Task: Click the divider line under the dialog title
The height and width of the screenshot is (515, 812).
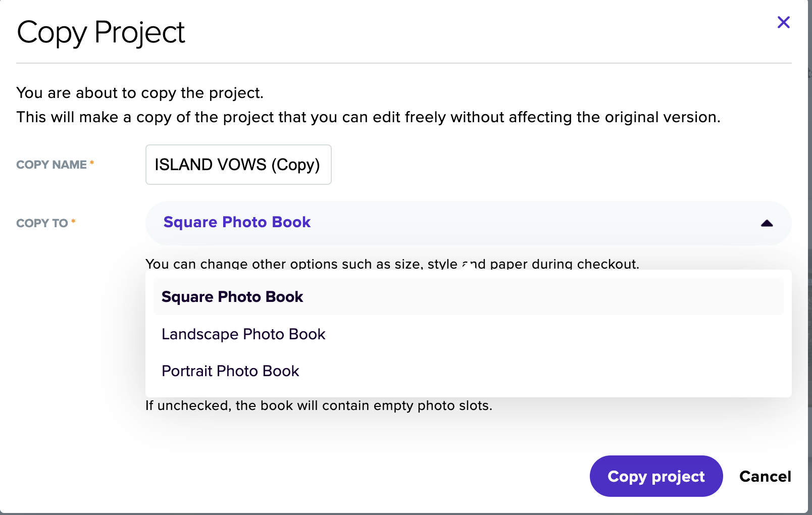Action: [x=403, y=63]
